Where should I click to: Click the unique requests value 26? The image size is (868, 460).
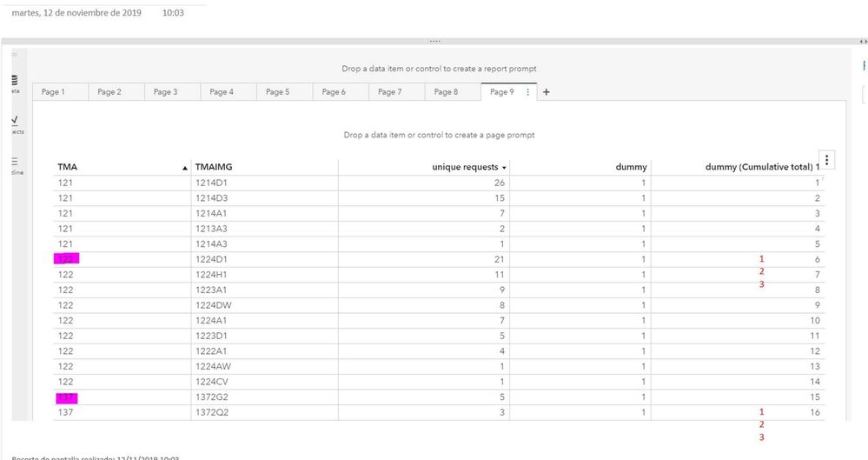(x=500, y=183)
